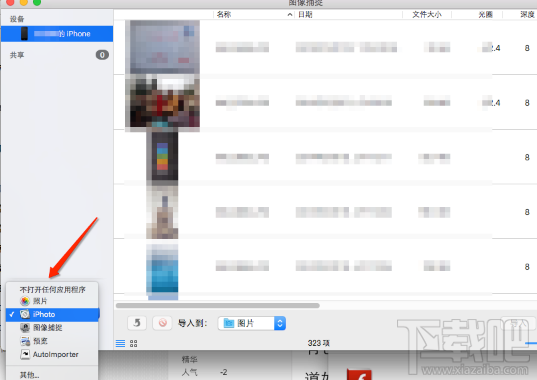Select the second photo thumbnail in list

162,102
